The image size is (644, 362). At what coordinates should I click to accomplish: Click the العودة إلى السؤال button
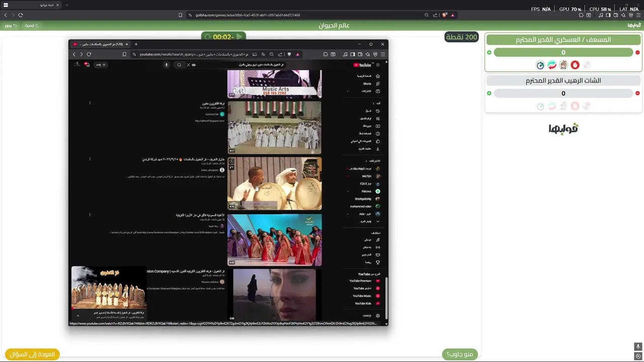(x=32, y=354)
